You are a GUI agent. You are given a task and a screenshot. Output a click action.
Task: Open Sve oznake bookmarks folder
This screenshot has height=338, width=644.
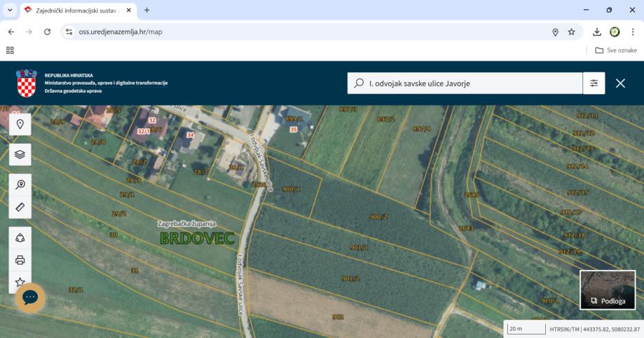tap(616, 50)
